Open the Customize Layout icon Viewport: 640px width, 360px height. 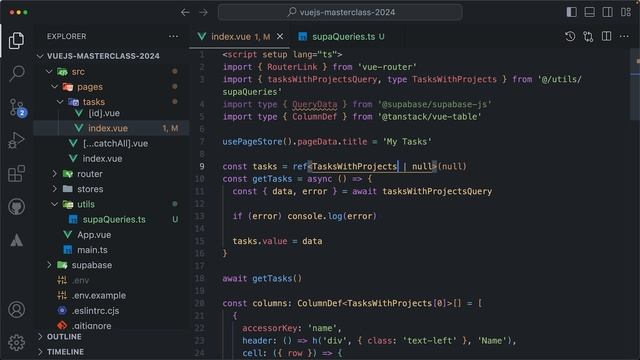point(626,12)
